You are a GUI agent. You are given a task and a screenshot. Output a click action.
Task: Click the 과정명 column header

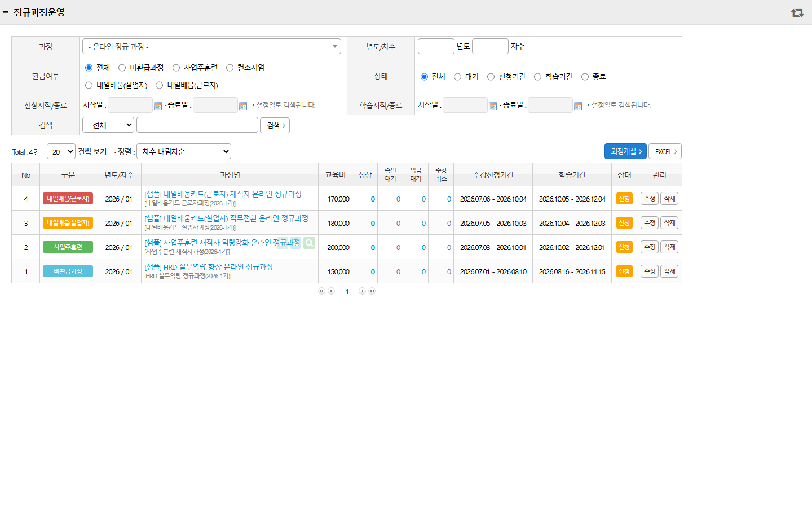(230, 175)
